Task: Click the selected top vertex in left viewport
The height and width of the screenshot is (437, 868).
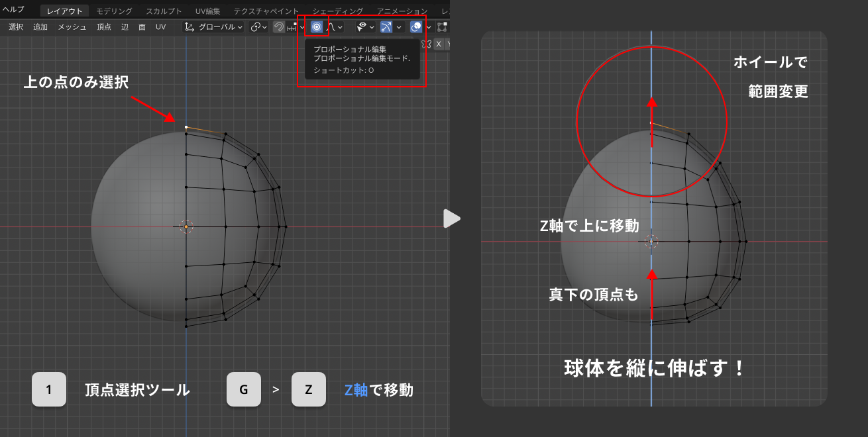Action: coord(186,126)
